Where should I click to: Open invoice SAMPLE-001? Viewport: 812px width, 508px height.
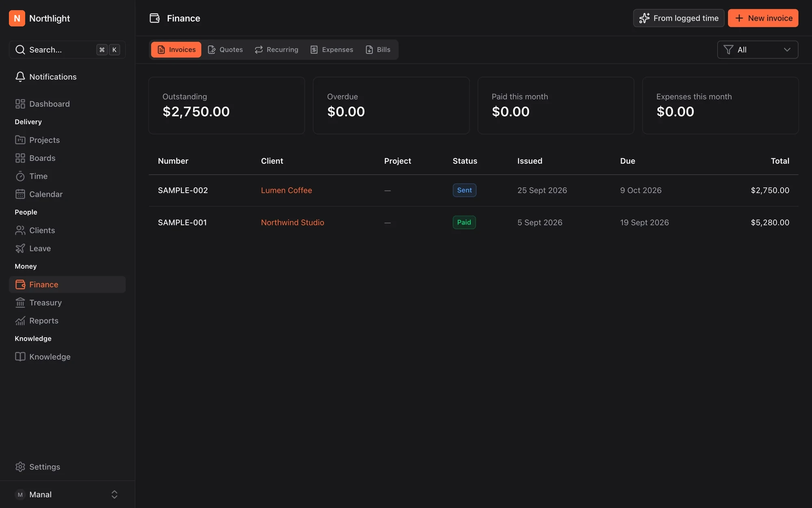[182, 222]
